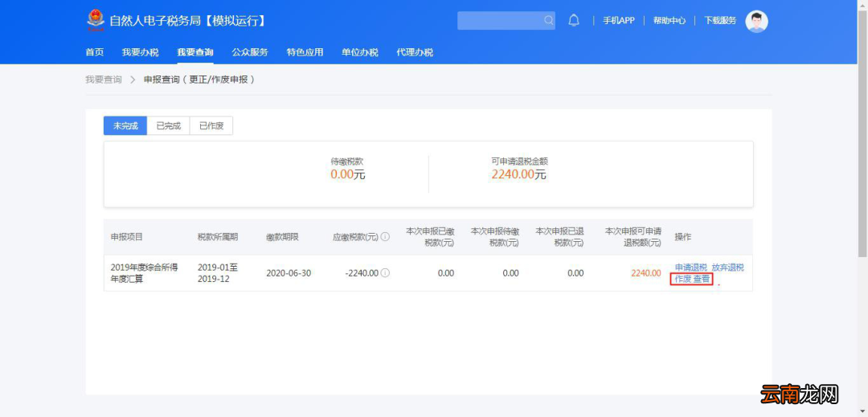The width and height of the screenshot is (868, 417).
Task: Open 单位办税 navigation item
Action: [359, 52]
